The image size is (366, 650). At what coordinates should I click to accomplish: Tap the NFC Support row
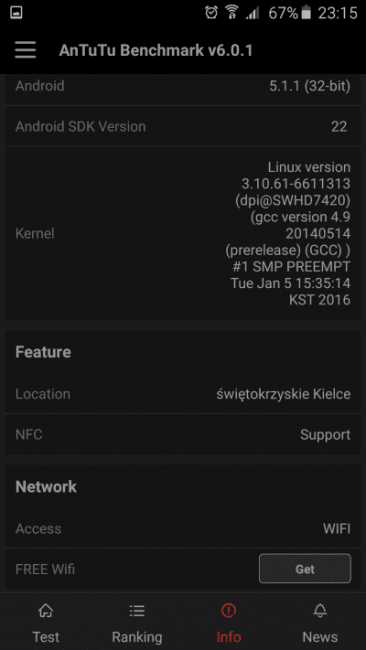[x=183, y=434]
